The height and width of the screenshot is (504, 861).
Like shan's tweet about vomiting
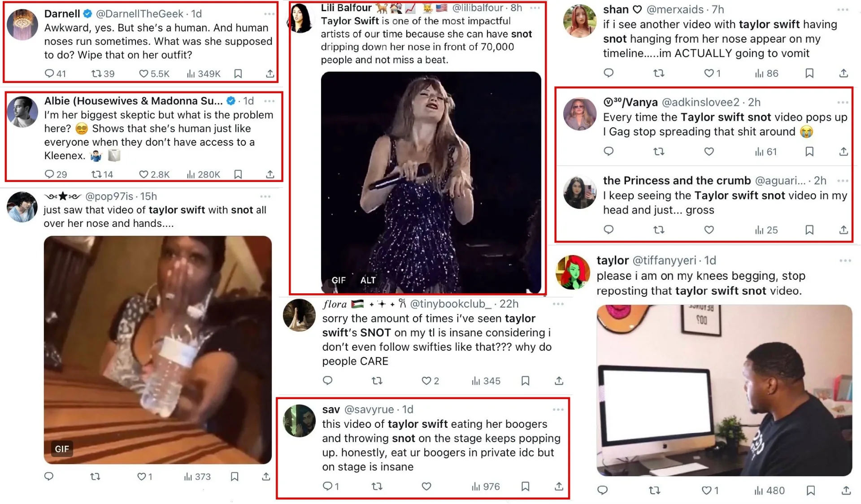click(x=709, y=73)
